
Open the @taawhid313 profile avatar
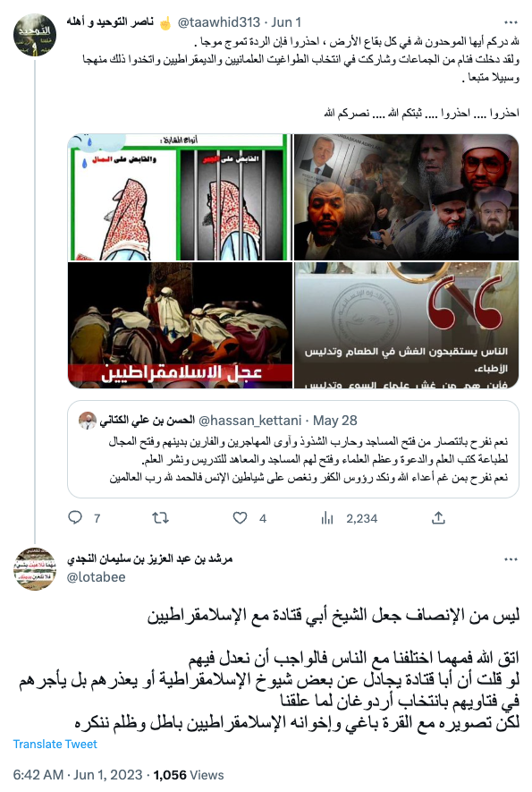pyautogui.click(x=34, y=34)
